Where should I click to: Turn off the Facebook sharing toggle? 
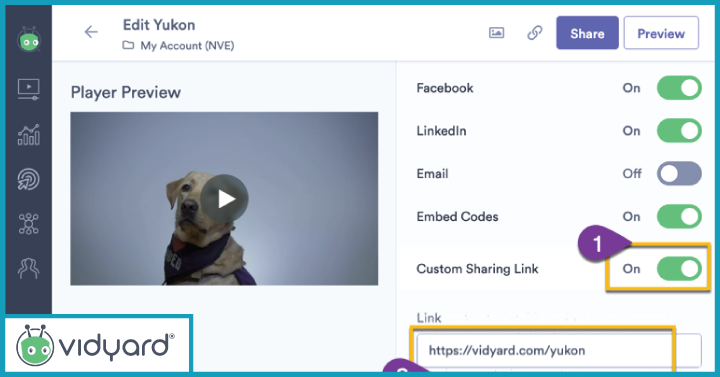coord(679,88)
